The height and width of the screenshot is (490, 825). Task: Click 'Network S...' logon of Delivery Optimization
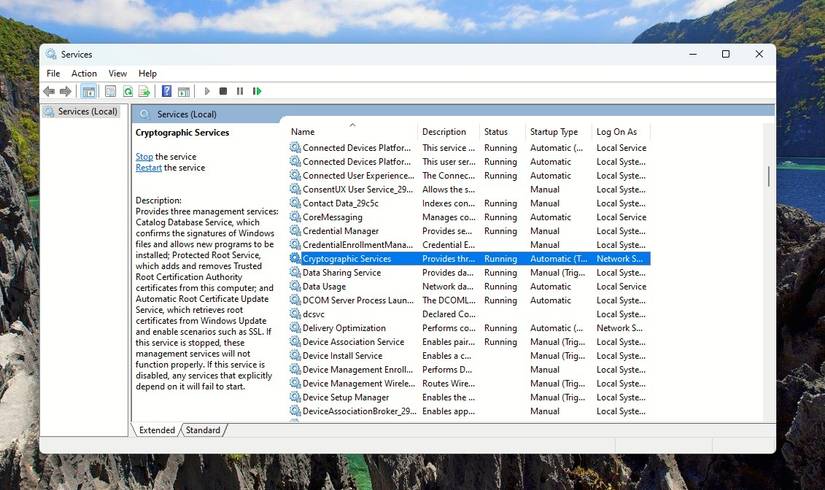tap(619, 328)
